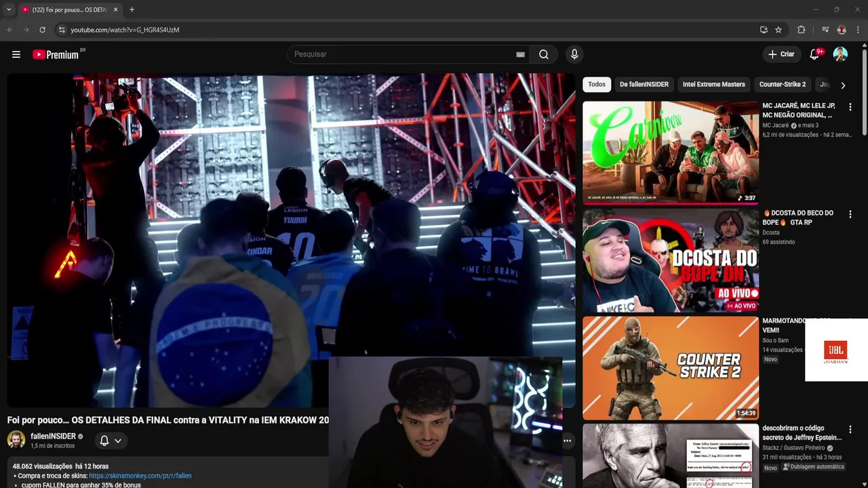Click the browser forward arrow
Image resolution: width=868 pixels, height=488 pixels.
click(x=26, y=30)
